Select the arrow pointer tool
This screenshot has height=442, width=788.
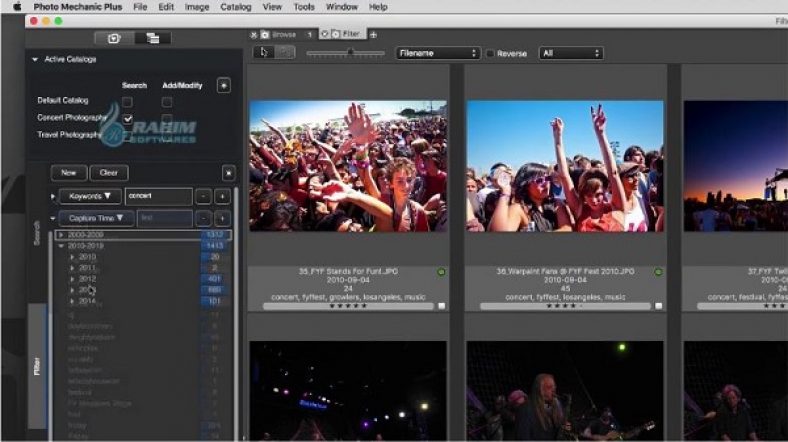(x=265, y=53)
